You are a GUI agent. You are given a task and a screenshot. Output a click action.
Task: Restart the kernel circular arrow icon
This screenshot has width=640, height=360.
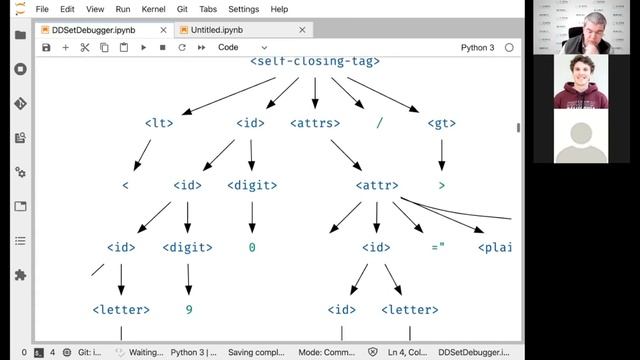click(182, 47)
